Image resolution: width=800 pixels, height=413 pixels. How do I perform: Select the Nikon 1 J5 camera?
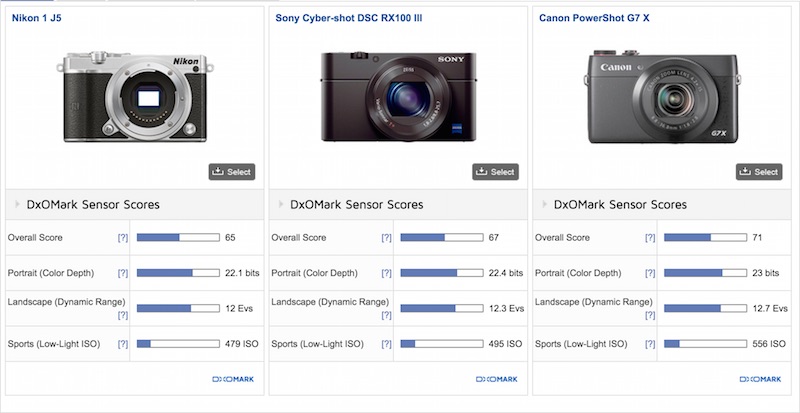232,172
